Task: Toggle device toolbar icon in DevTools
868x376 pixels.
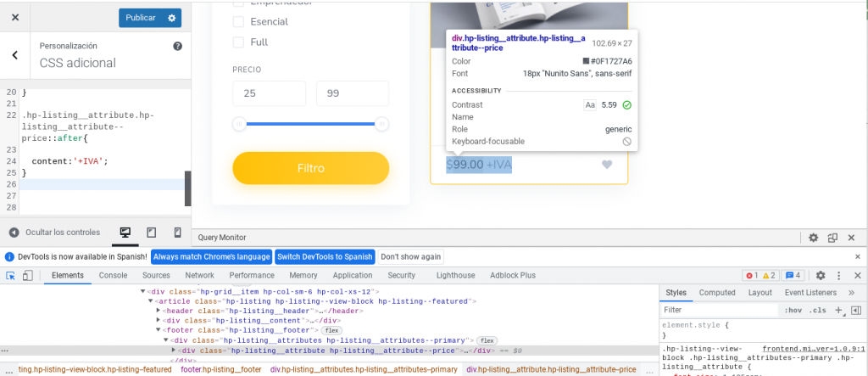Action: click(x=28, y=276)
